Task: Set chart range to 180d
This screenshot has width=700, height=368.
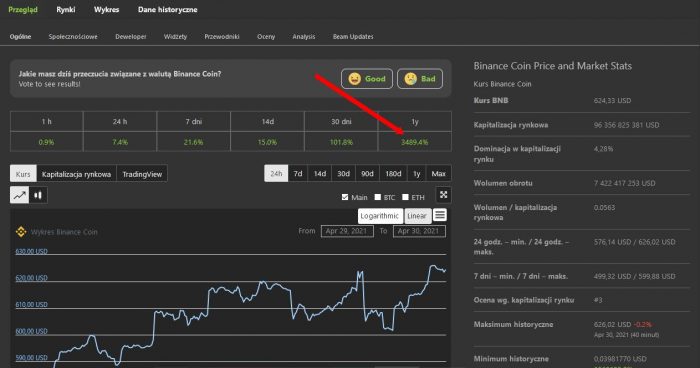Action: pos(393,173)
